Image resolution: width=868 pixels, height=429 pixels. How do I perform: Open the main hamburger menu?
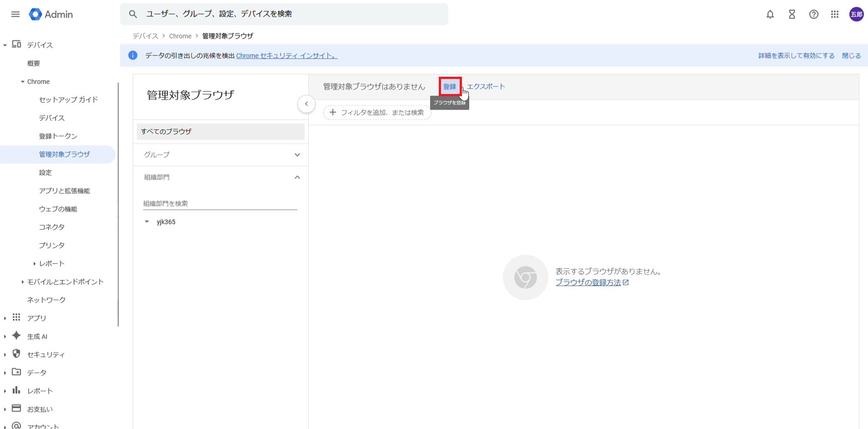coord(15,14)
